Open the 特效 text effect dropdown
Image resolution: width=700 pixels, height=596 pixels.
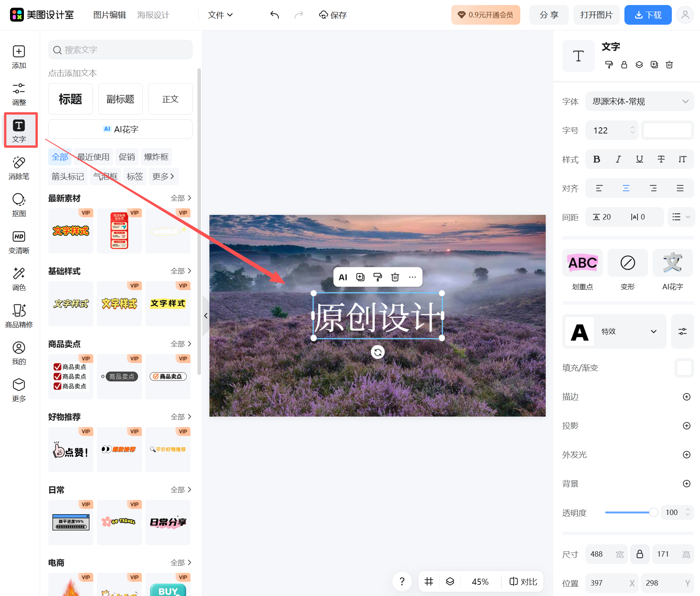click(614, 331)
